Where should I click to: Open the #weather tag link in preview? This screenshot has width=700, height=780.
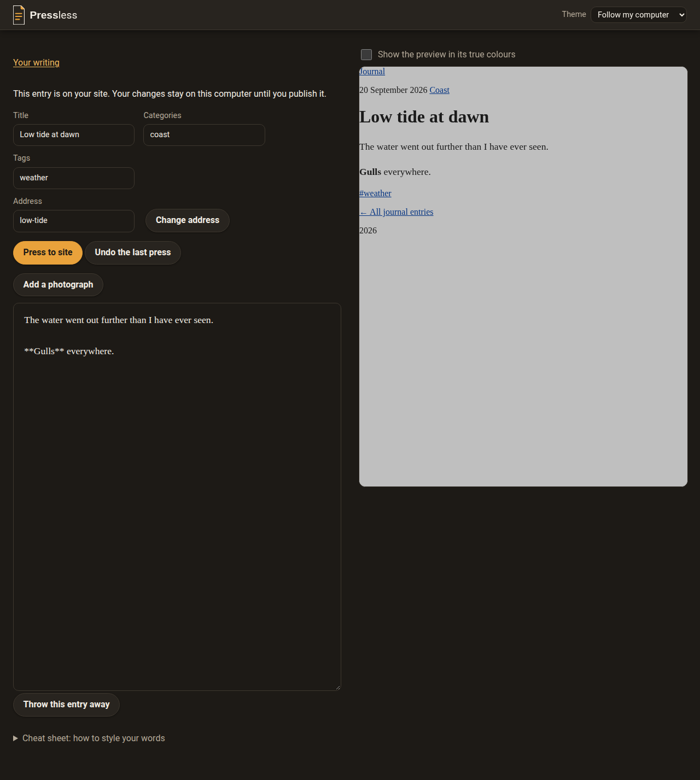[x=375, y=193]
